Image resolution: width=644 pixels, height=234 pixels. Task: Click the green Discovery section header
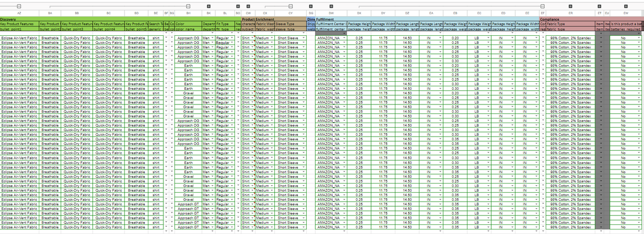120,19
